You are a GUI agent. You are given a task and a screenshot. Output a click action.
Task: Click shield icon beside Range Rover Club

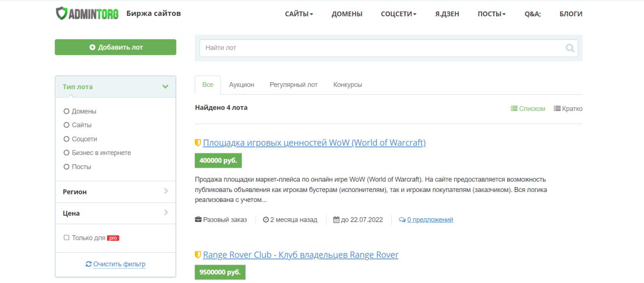198,255
